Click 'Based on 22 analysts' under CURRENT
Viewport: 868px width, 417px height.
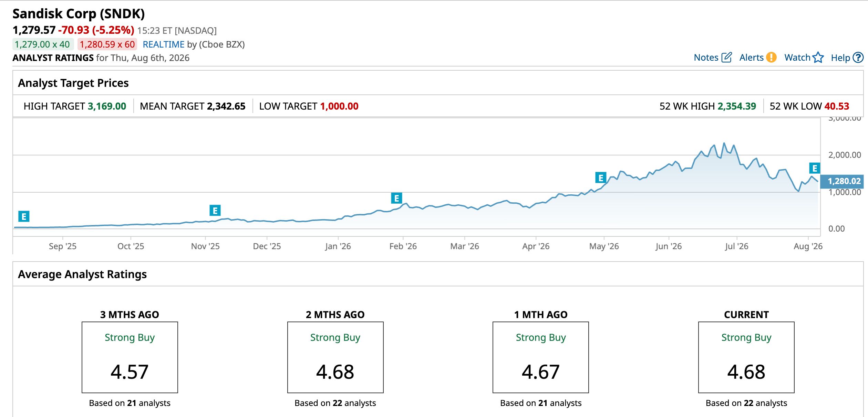746,403
